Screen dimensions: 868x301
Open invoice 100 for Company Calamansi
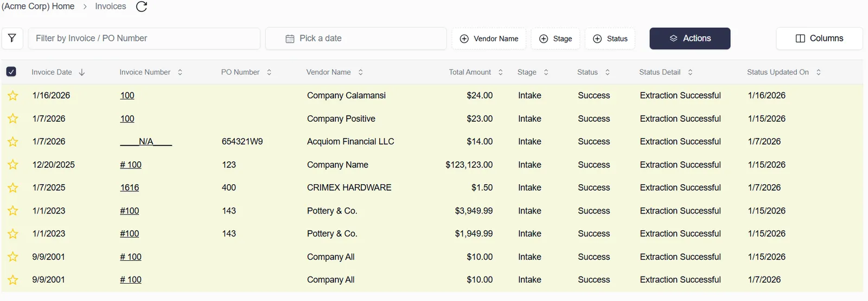(x=127, y=96)
